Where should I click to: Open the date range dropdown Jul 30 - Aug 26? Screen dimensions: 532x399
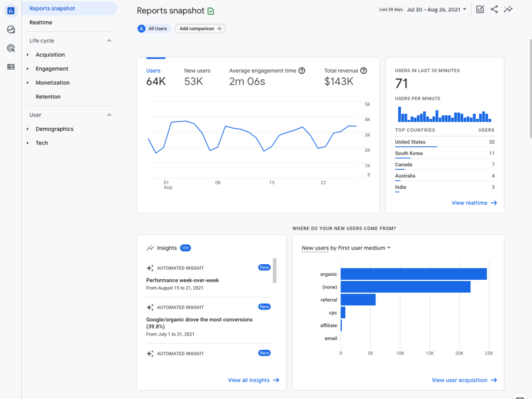(436, 9)
